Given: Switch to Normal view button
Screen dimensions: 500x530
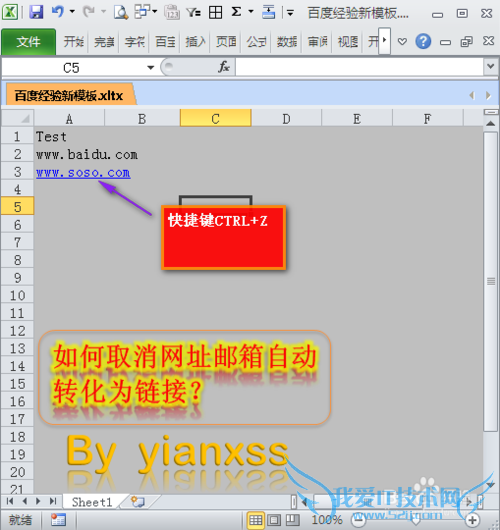Looking at the screenshot, I should pyautogui.click(x=256, y=520).
